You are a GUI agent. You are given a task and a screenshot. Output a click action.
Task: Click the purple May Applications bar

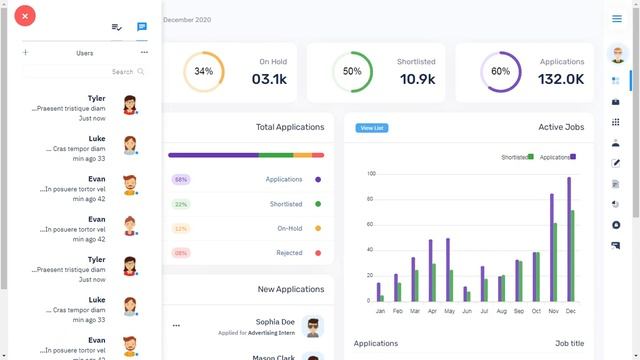point(448,270)
